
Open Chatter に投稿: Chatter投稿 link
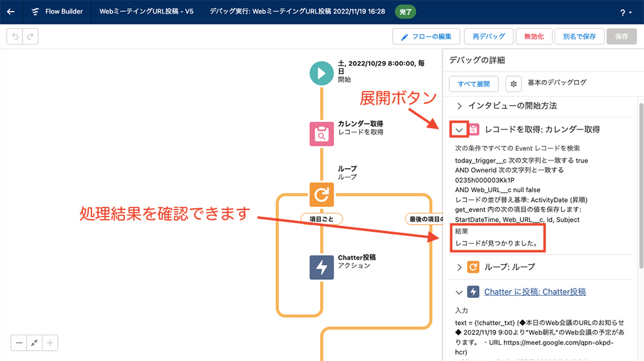[x=535, y=292]
